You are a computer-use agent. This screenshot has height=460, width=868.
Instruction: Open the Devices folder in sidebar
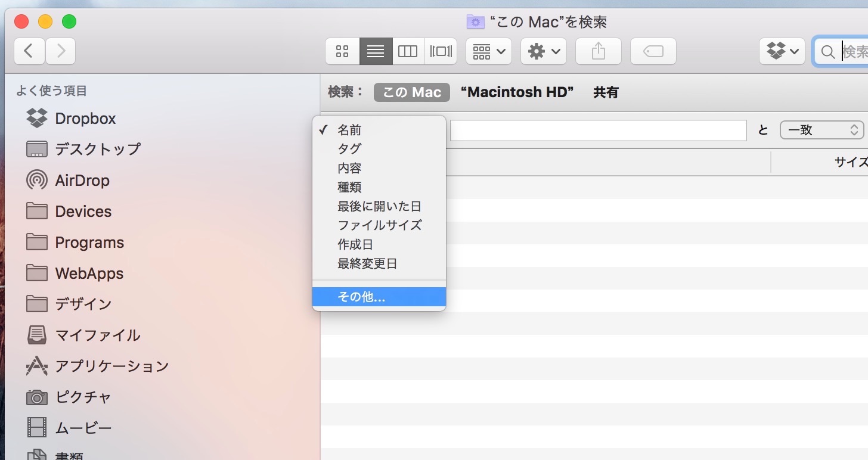(69, 211)
